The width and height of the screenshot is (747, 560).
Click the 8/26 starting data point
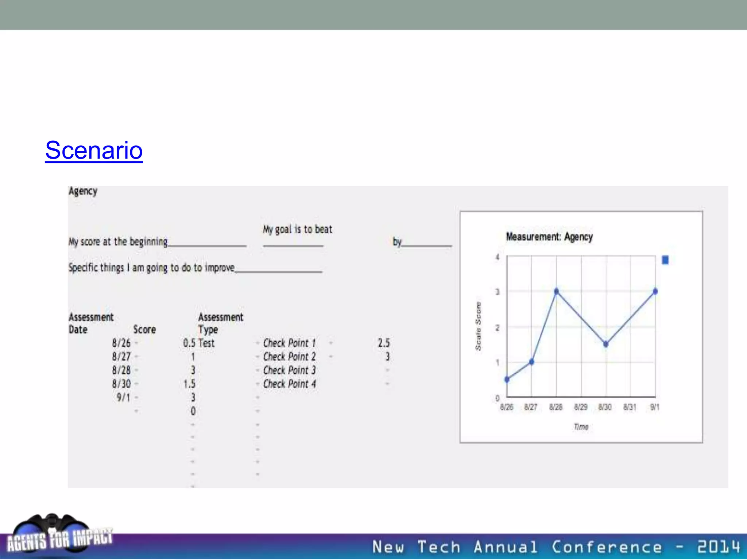pos(507,380)
